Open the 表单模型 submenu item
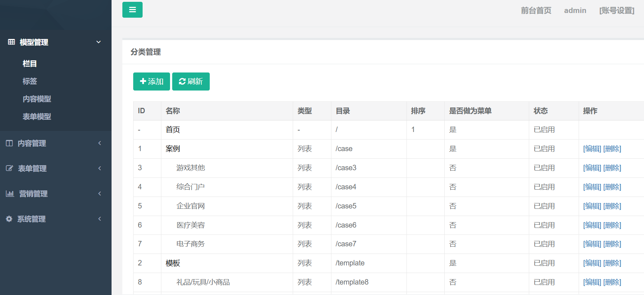644x295 pixels. coord(37,116)
